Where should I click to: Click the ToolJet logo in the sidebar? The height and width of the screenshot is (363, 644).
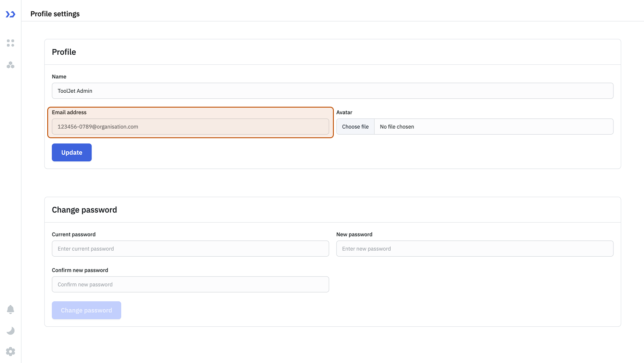(x=10, y=14)
